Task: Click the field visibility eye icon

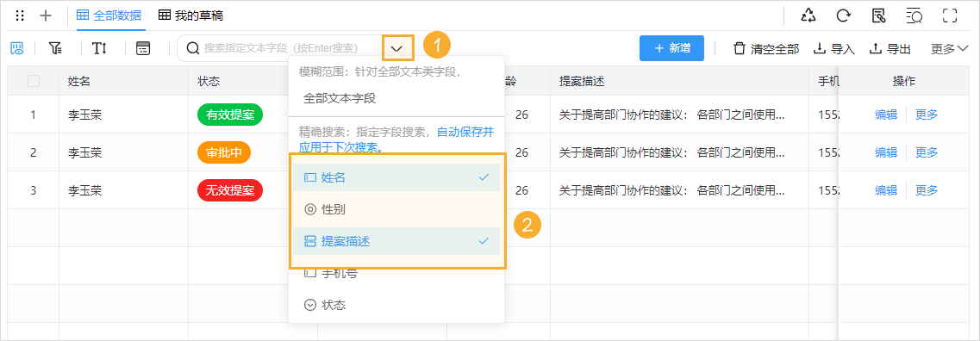Action: (17, 48)
